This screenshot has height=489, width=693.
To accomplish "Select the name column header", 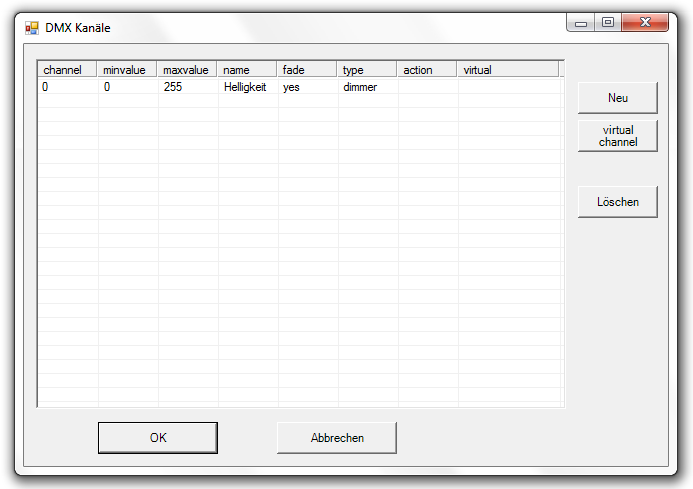I will [x=246, y=70].
